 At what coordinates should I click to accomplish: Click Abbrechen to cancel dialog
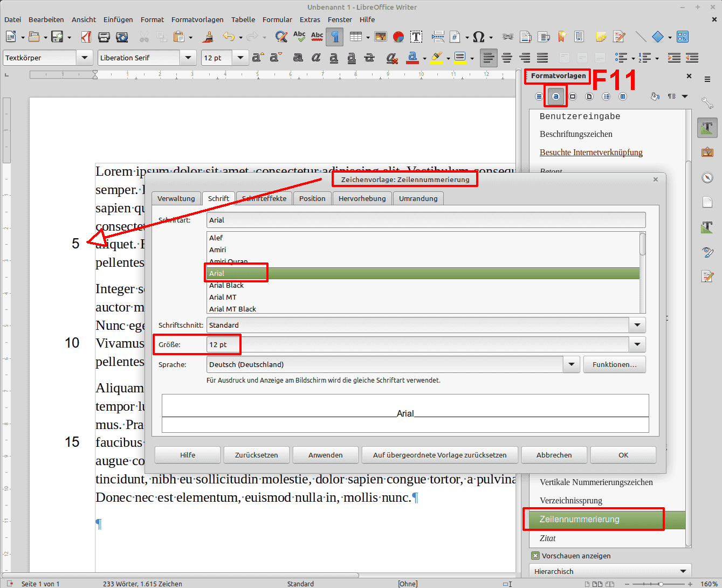point(554,455)
